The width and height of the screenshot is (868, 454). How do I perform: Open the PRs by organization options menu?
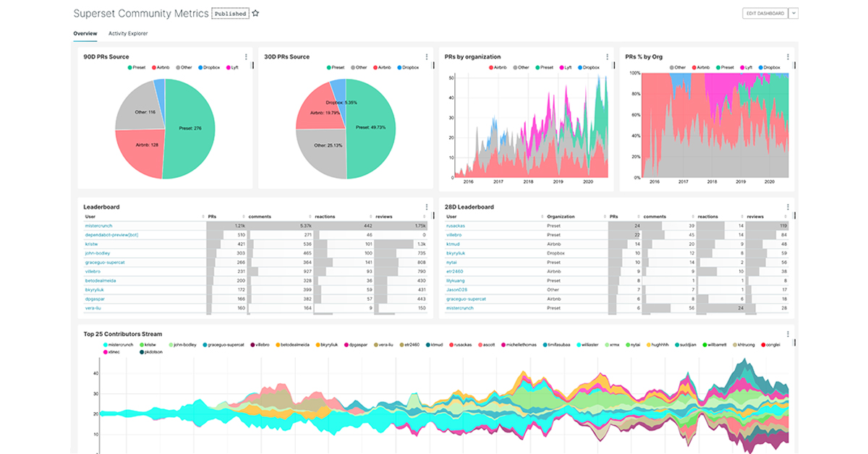tap(608, 57)
